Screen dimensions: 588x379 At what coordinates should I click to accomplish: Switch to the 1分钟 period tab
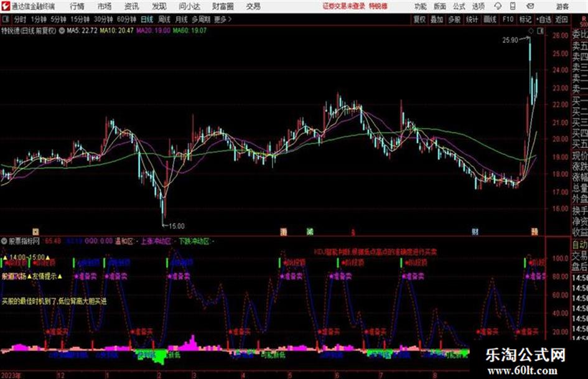(x=39, y=19)
